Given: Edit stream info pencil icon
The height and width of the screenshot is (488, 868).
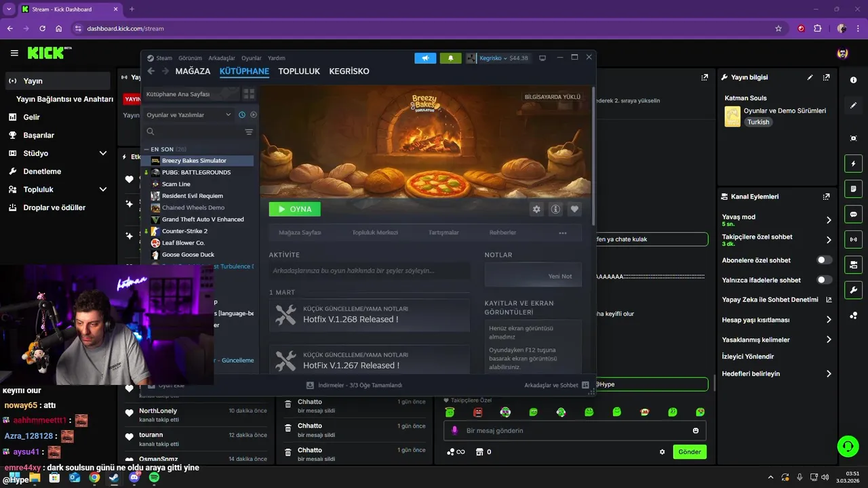Looking at the screenshot, I should coord(810,78).
